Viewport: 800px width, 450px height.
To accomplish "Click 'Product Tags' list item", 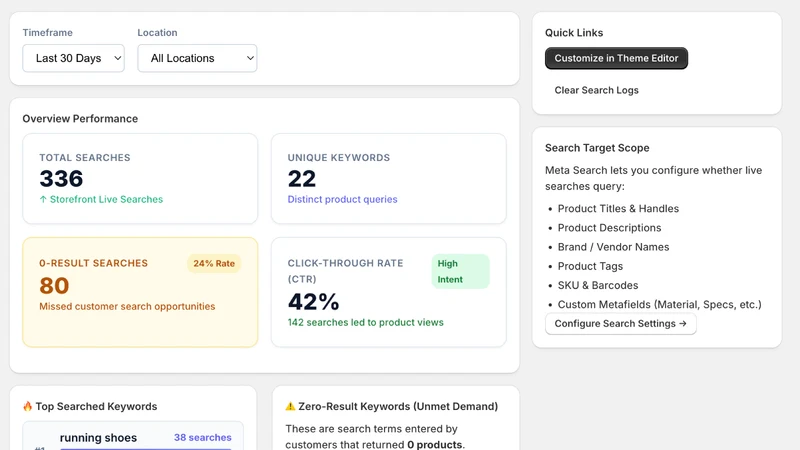I will pos(590,266).
